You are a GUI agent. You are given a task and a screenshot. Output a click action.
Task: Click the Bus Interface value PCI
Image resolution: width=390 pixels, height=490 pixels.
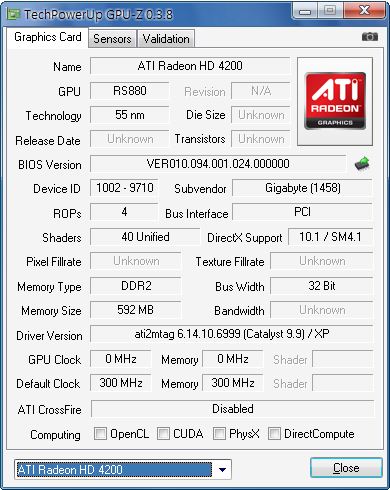coord(303,212)
